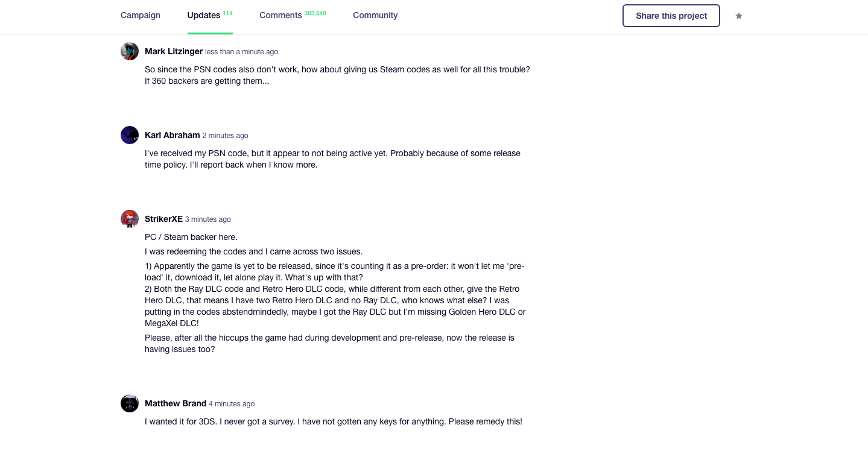Open Matthew Brand's name link
868x460 pixels.
pyautogui.click(x=176, y=404)
